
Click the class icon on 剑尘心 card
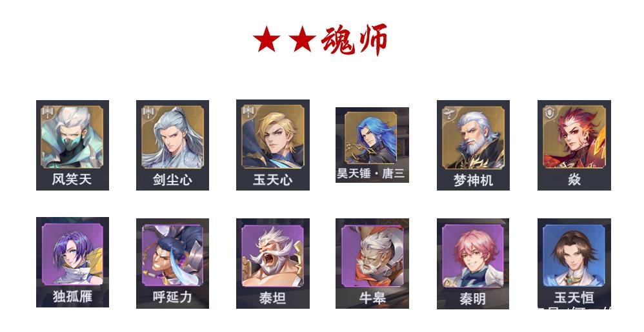pyautogui.click(x=148, y=112)
